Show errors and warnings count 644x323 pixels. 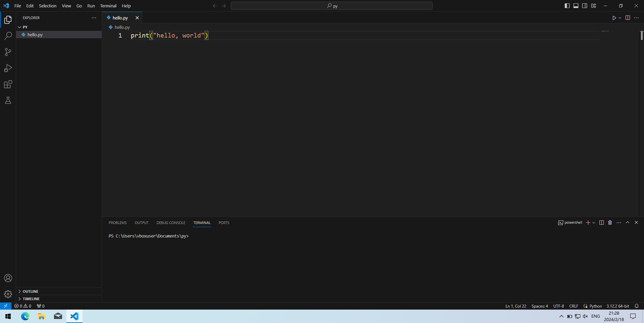(x=23, y=306)
